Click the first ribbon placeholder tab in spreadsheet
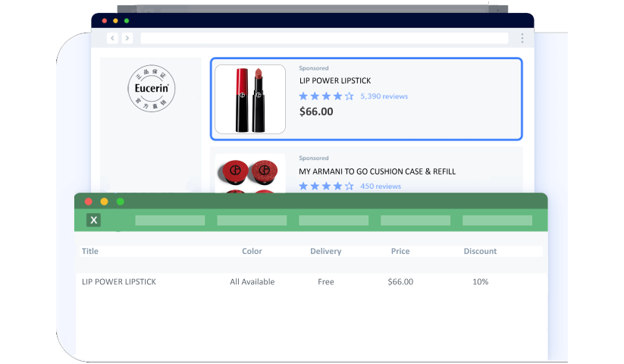Image resolution: width=624 pixels, height=364 pixels. coord(170,221)
